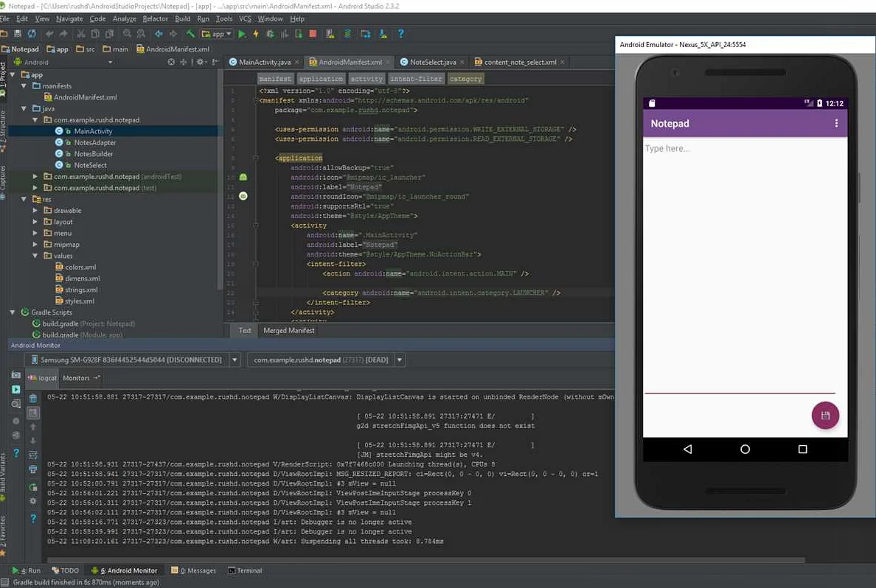876x588 pixels.
Task: Expand the drawable folder
Action: 35,211
